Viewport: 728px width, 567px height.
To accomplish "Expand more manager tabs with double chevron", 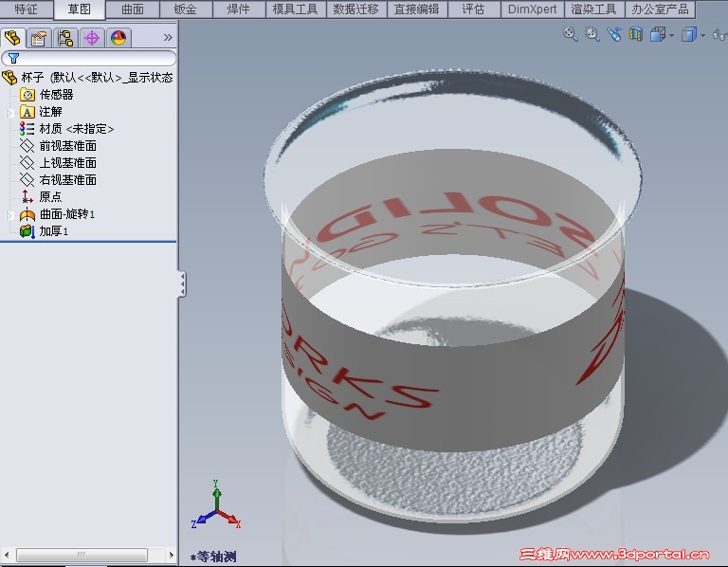I will [168, 37].
